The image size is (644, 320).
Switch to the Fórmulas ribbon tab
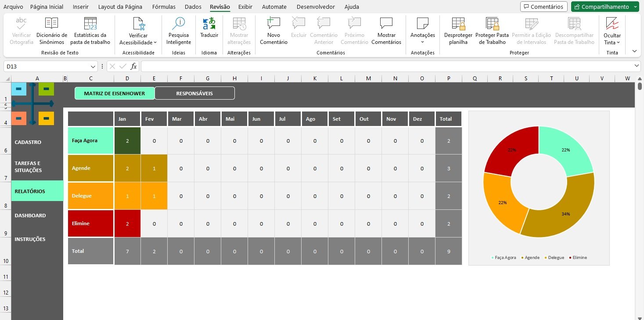point(164,7)
